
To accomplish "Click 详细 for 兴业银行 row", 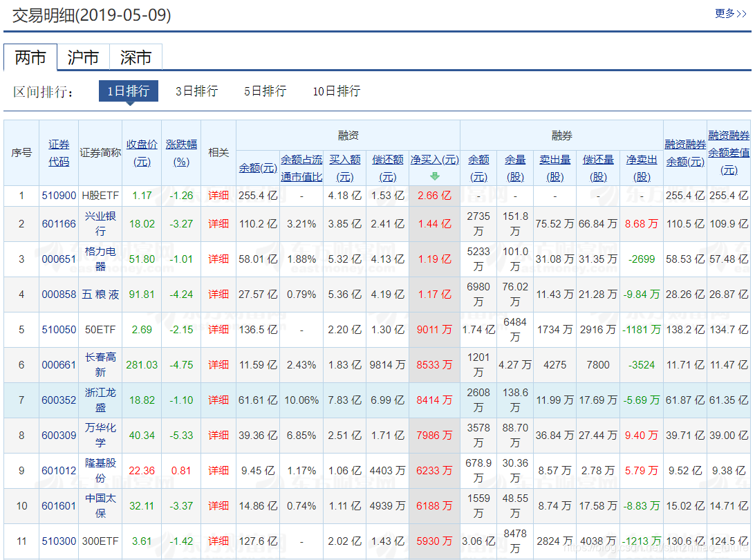I will tap(218, 224).
